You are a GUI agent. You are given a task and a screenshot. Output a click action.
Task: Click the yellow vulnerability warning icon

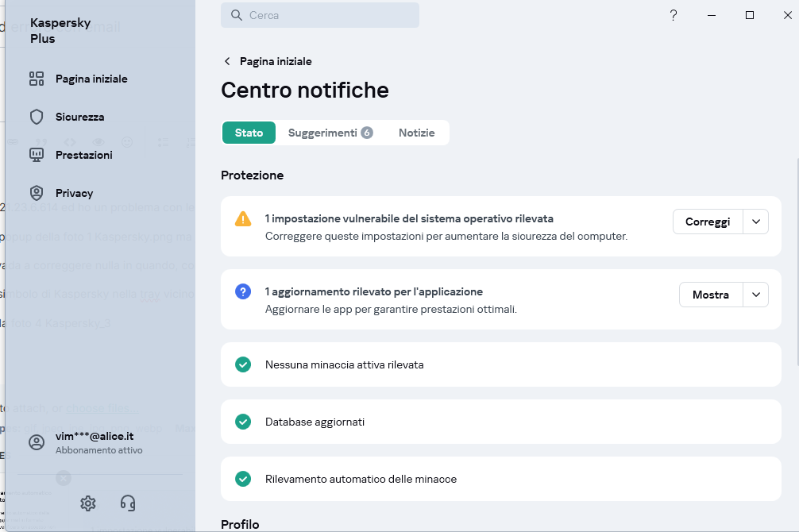click(x=243, y=219)
